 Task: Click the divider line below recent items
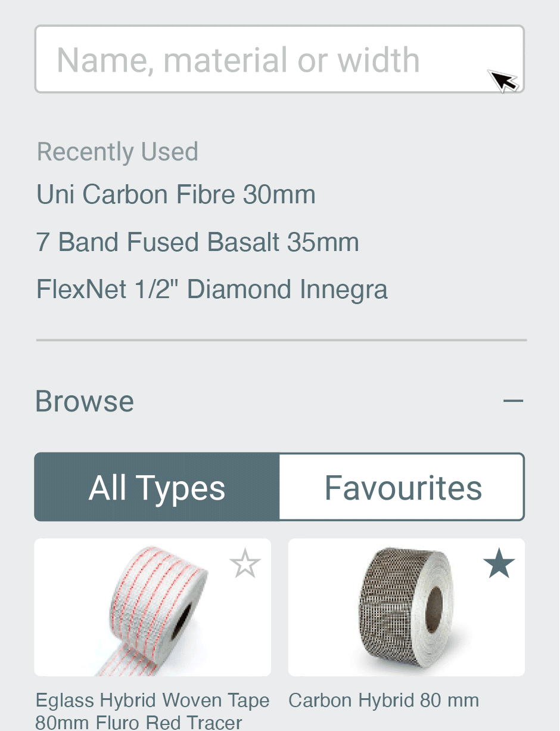point(281,340)
